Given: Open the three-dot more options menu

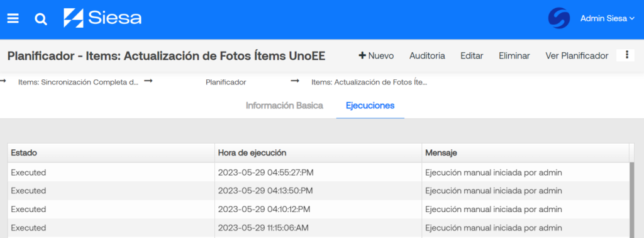Looking at the screenshot, I should [x=626, y=55].
